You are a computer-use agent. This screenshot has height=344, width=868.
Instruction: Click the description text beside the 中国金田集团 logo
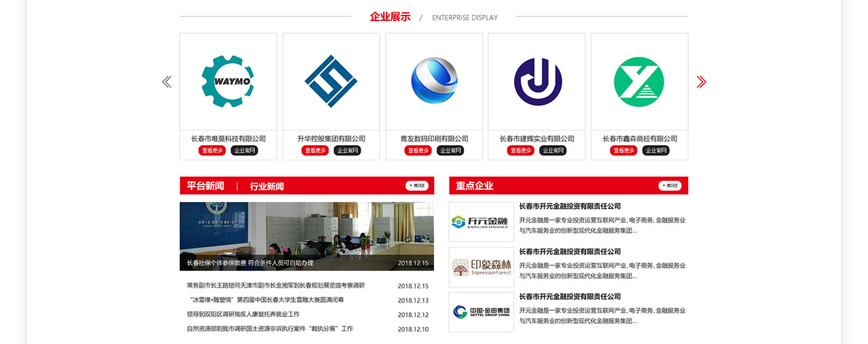click(x=602, y=316)
